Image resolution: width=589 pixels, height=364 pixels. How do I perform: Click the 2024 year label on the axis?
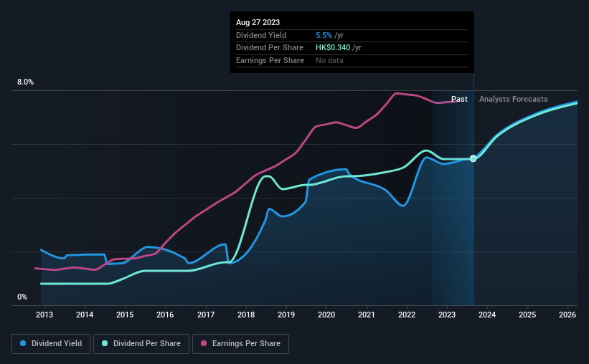pyautogui.click(x=487, y=315)
